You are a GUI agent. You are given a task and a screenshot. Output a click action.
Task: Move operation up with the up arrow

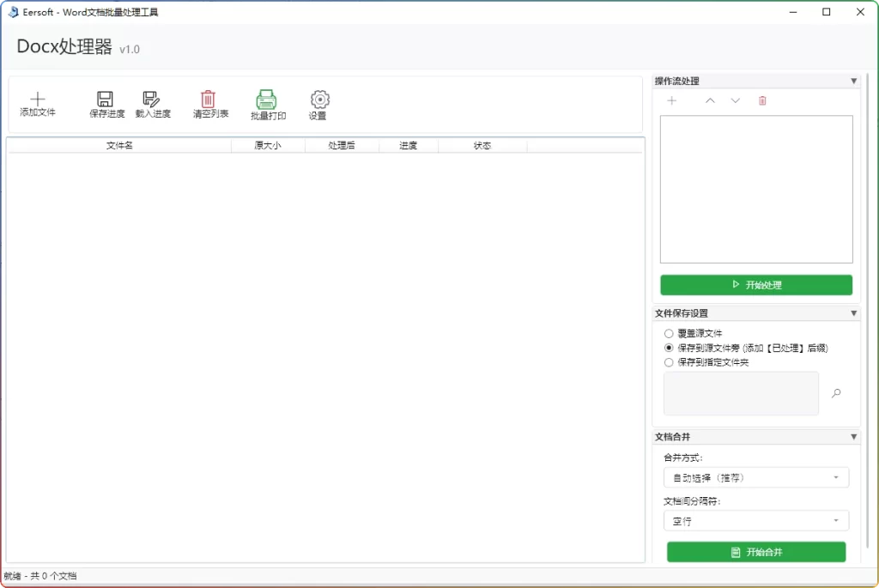pos(710,100)
